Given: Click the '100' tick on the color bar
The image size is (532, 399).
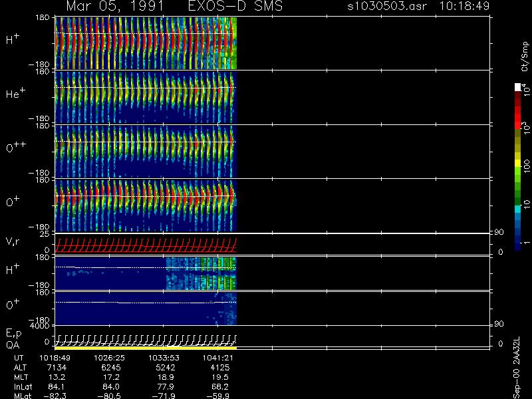Looking at the screenshot, I should [526, 166].
